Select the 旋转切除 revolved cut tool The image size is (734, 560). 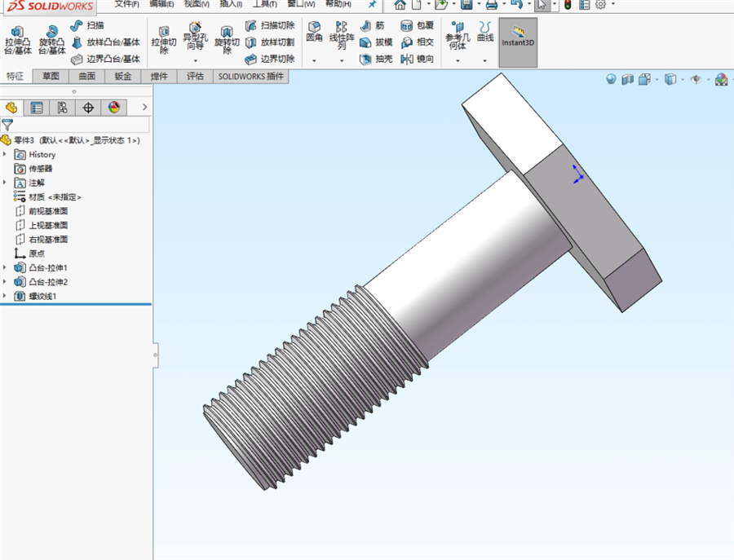(227, 40)
